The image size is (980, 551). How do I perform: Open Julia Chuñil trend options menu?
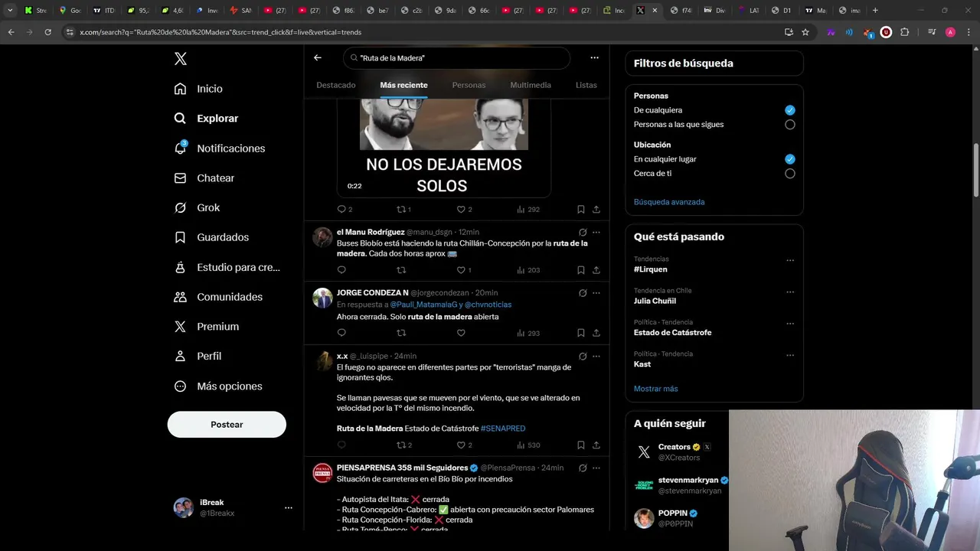click(x=790, y=292)
